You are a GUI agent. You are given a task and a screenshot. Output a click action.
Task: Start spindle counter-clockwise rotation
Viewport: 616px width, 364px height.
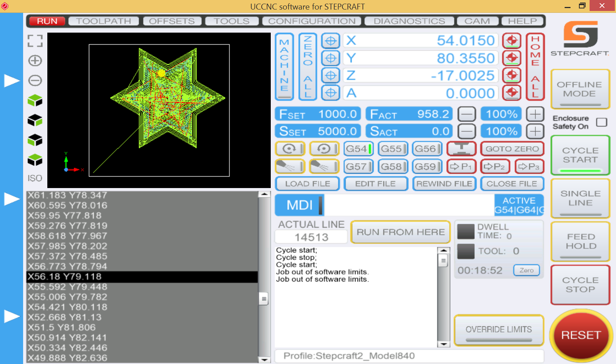324,149
